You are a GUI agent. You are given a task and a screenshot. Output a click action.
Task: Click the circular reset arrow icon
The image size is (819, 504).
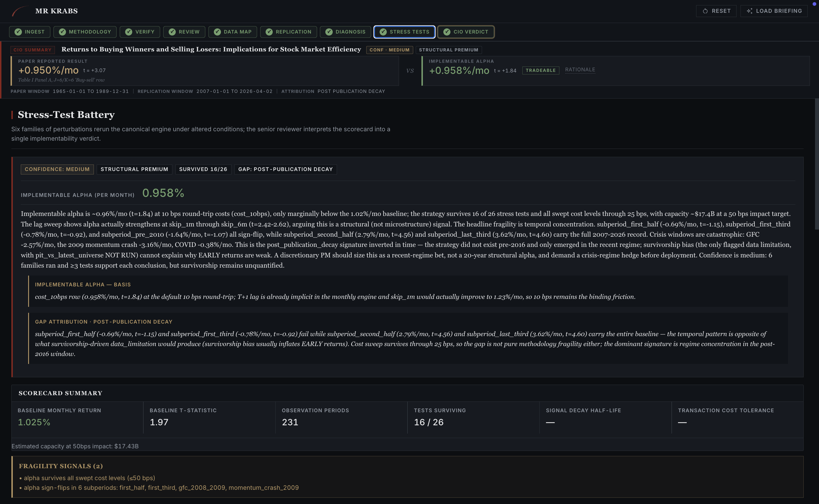[705, 11]
